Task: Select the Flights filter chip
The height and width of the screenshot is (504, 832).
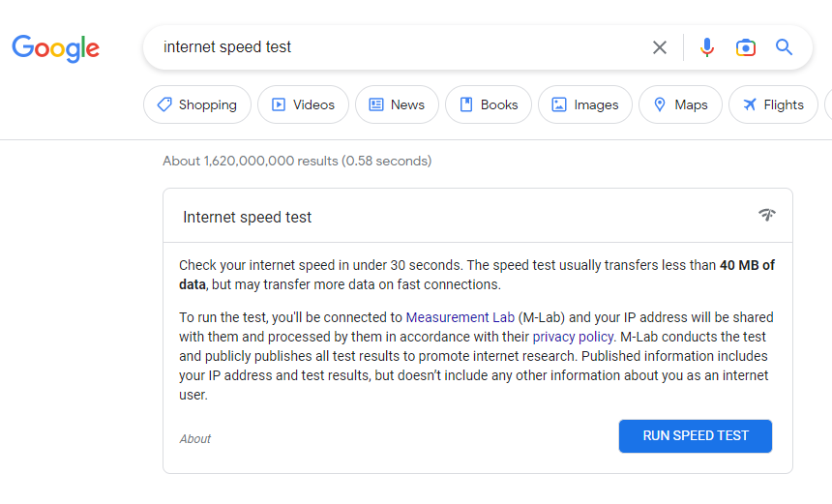Action: (773, 105)
